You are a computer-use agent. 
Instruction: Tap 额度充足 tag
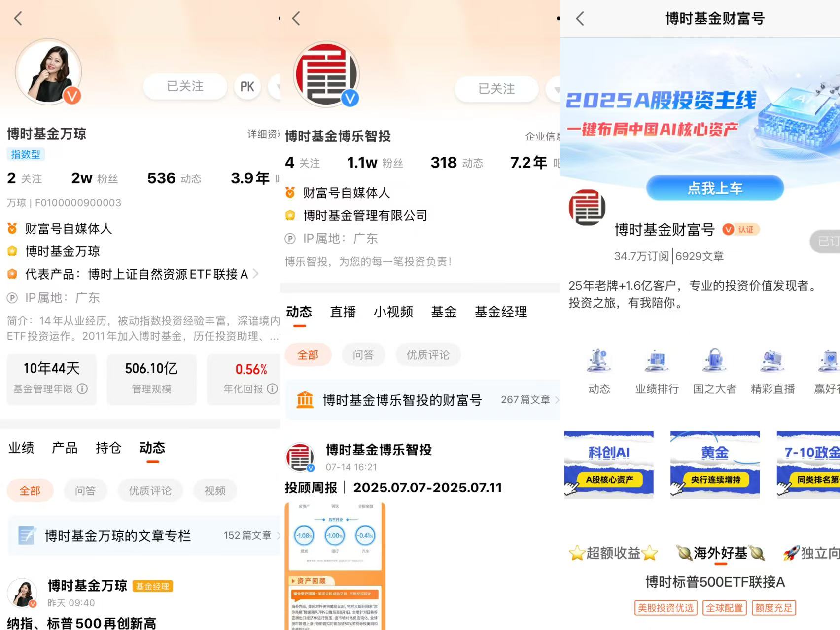point(773,608)
